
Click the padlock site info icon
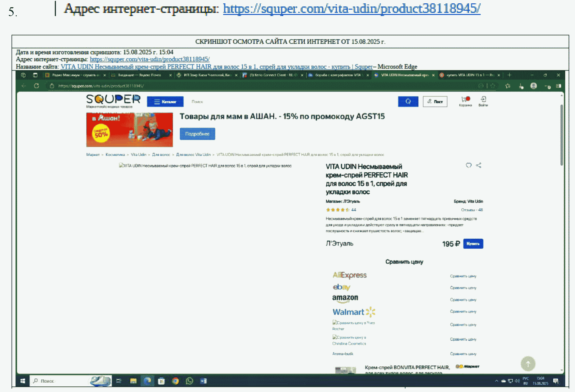pos(52,86)
